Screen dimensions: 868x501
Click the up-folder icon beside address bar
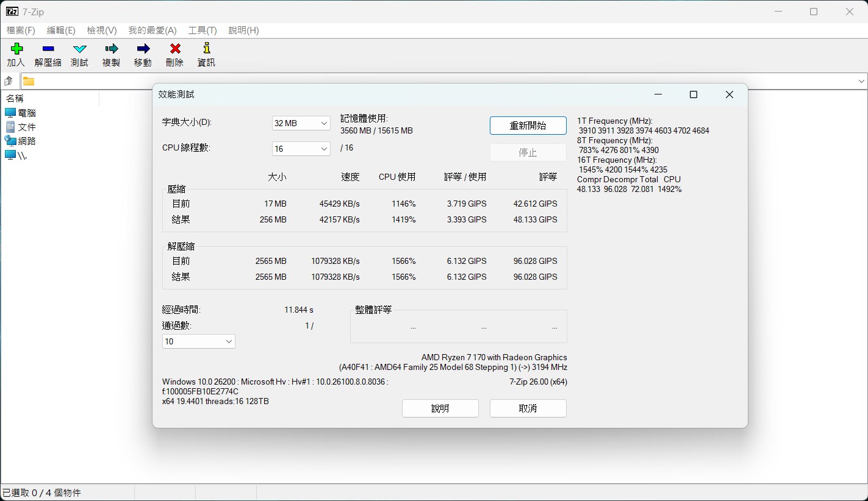9,81
